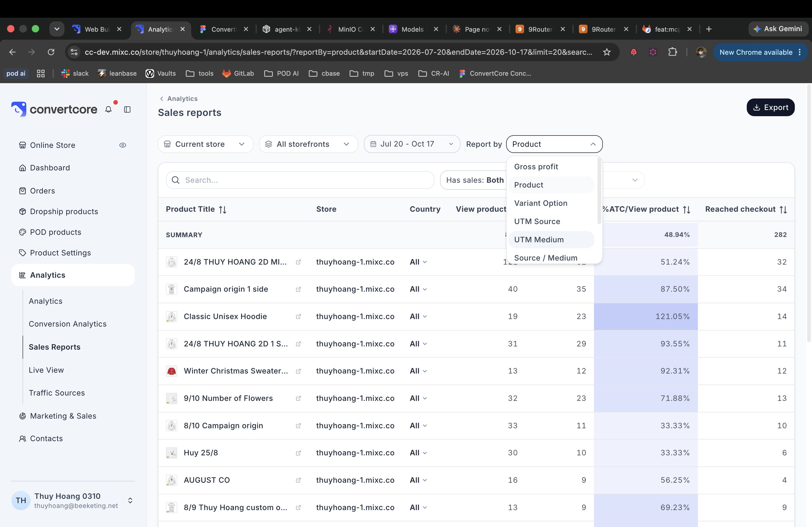
Task: Open Conversion Analytics submenu item
Action: click(x=68, y=324)
